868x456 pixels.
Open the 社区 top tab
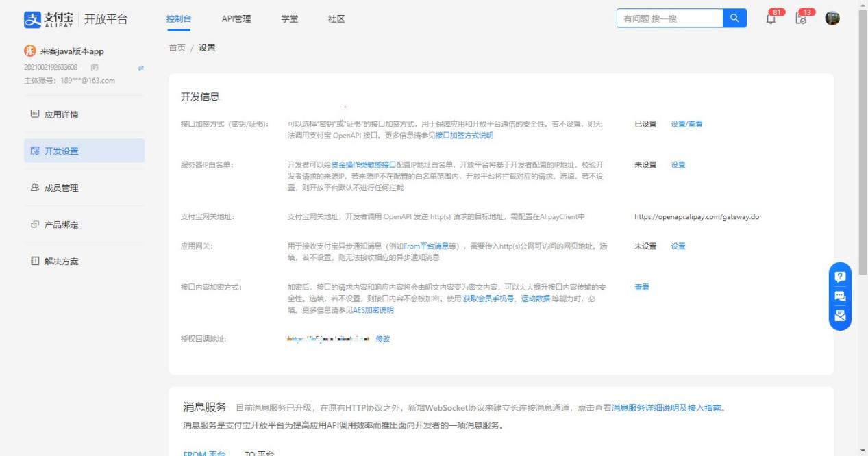tap(336, 18)
